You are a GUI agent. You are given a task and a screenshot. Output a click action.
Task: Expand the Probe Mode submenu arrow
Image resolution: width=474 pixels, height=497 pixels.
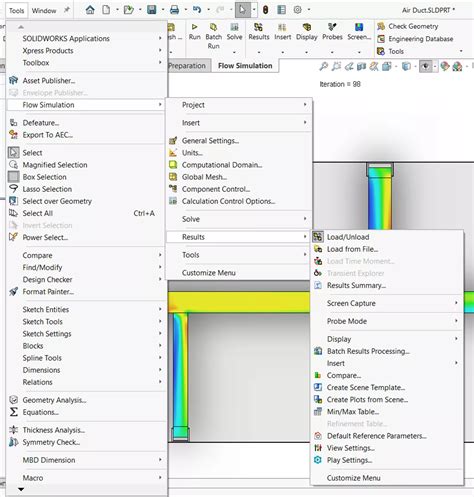coord(456,321)
